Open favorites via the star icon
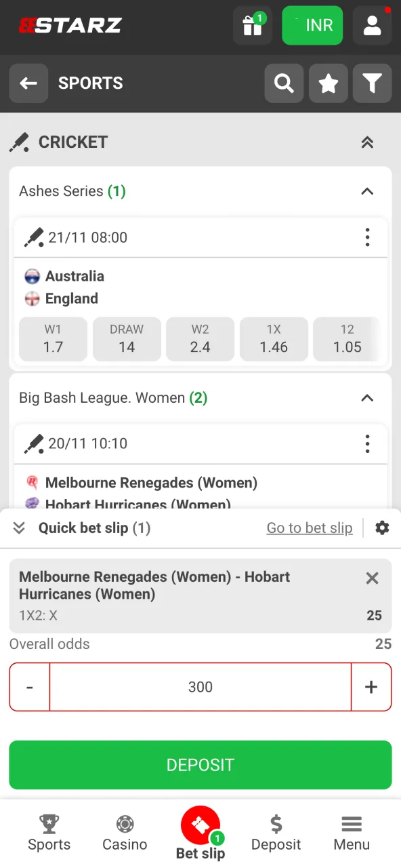 click(328, 83)
